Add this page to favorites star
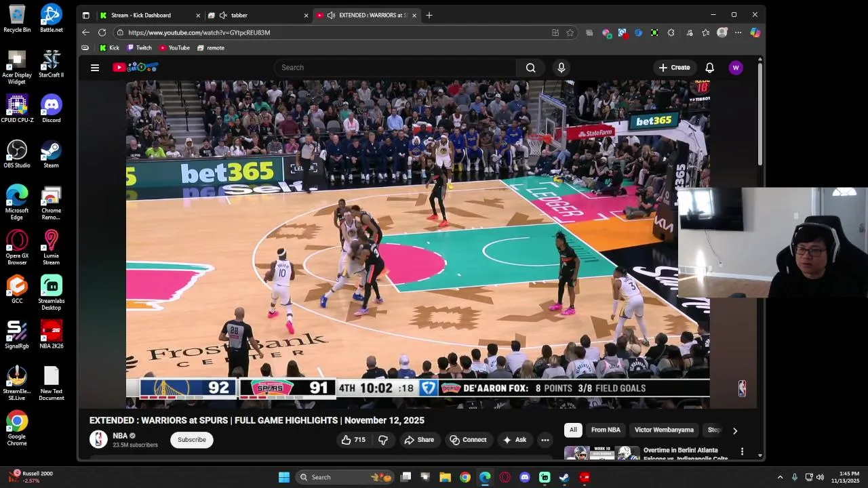 [570, 33]
